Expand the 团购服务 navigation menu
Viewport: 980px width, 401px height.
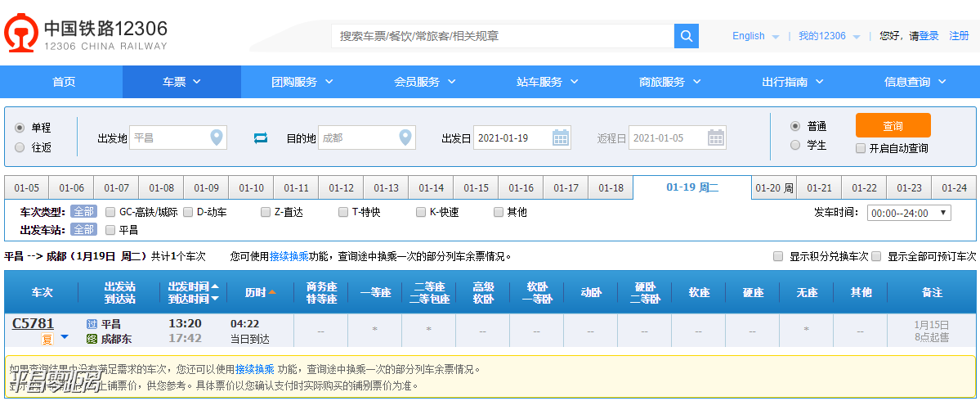coord(302,82)
